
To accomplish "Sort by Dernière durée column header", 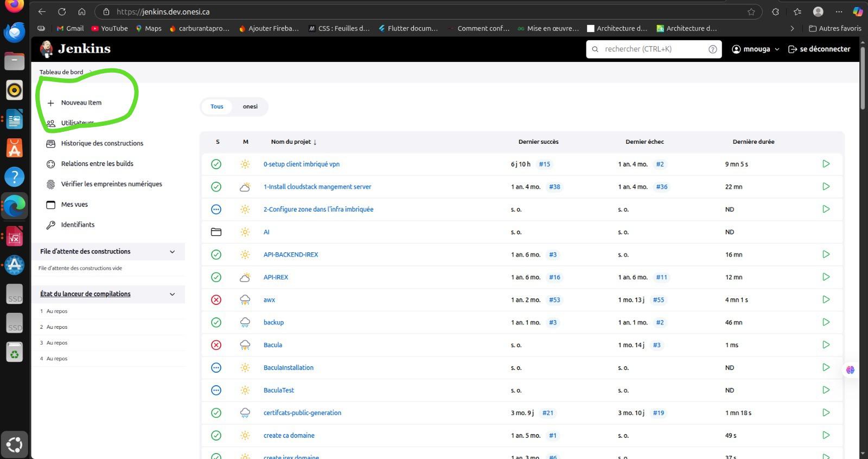I will click(754, 142).
